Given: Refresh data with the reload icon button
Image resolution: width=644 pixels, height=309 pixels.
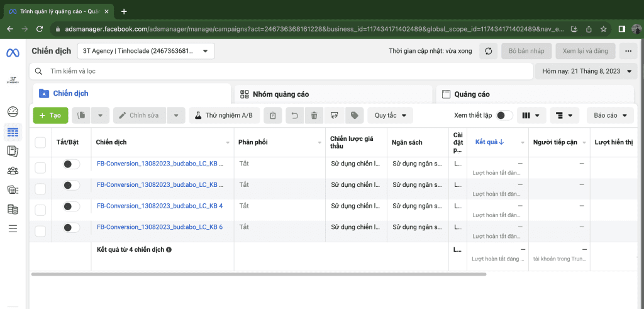Looking at the screenshot, I should [x=488, y=52].
